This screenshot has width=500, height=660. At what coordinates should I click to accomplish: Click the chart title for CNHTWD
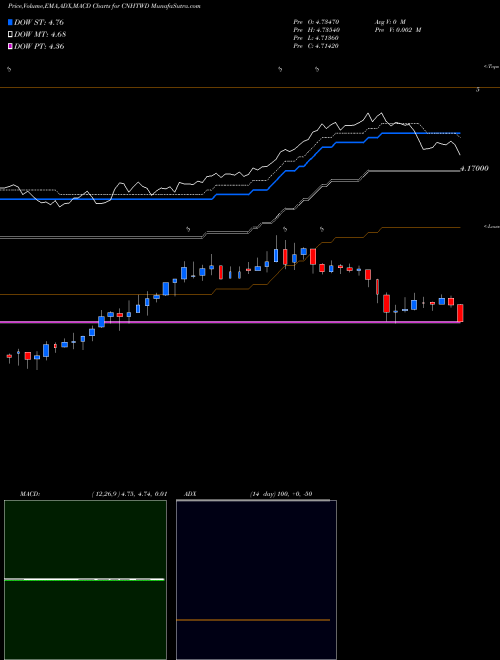(x=104, y=6)
